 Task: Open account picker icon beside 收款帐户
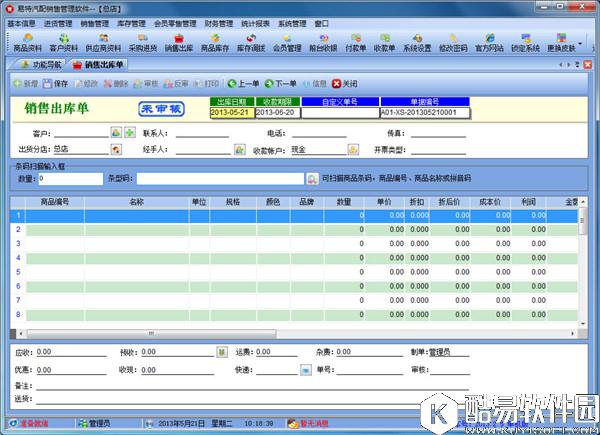[x=353, y=149]
